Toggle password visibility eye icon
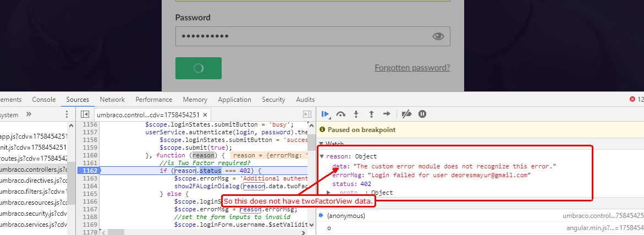This screenshot has height=235, width=644. [438, 36]
